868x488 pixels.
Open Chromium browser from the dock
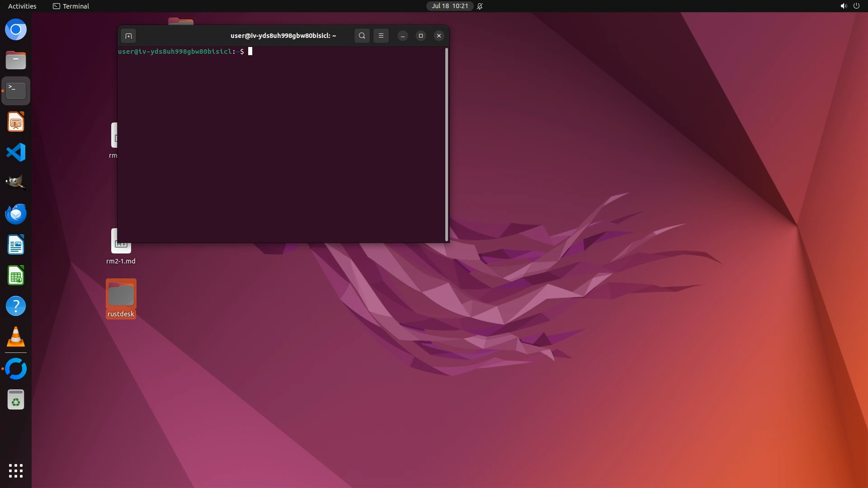(16, 30)
